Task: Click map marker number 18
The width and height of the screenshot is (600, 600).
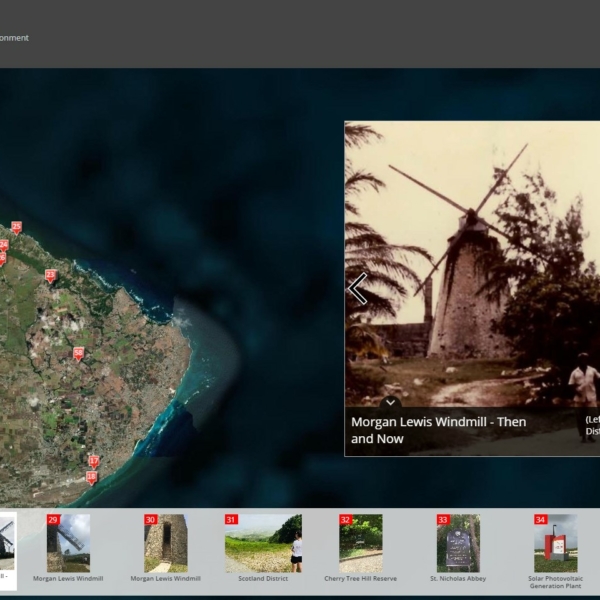Action: pos(91,477)
